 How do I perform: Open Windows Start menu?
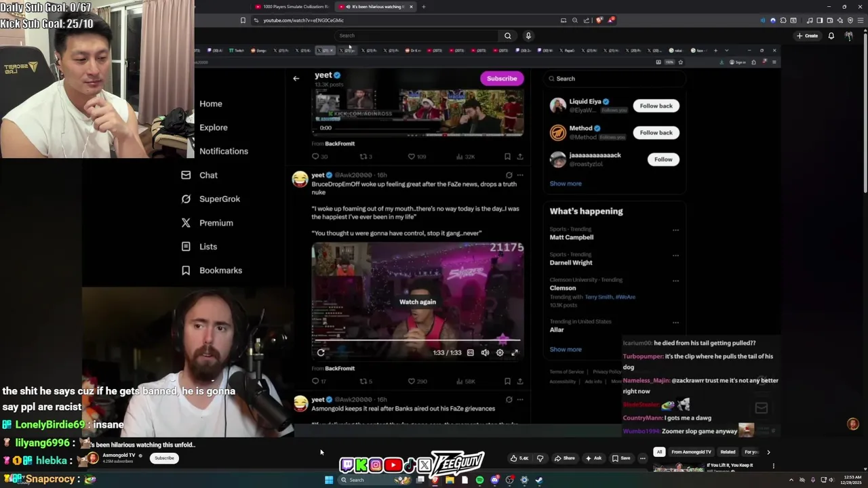coord(329,480)
